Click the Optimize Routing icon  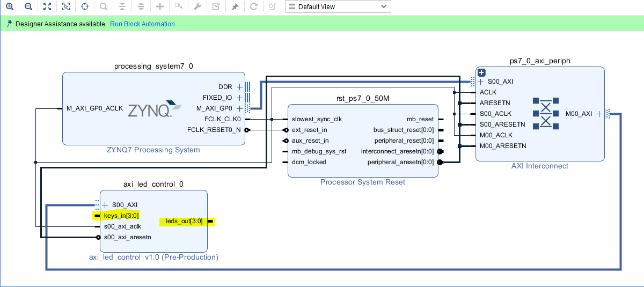272,6
